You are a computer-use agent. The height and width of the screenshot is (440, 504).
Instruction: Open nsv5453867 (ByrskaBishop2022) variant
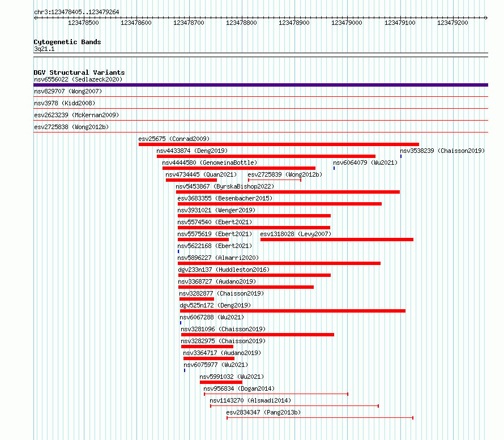click(x=225, y=186)
